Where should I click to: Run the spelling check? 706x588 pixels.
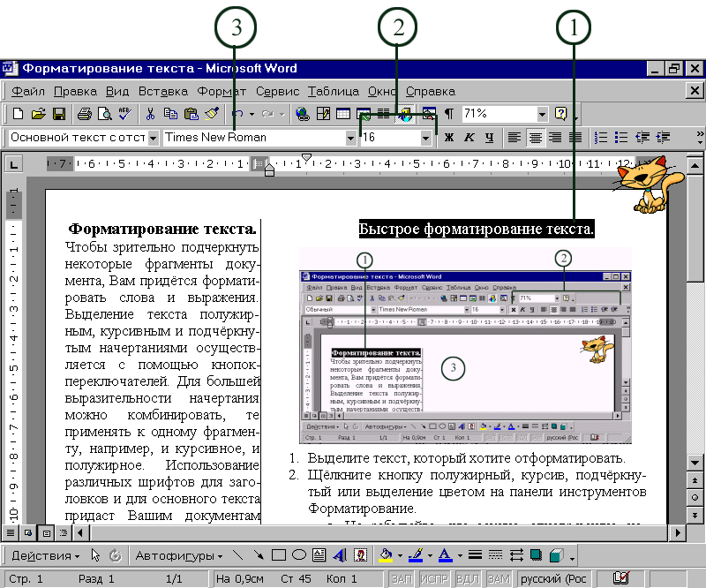124,114
